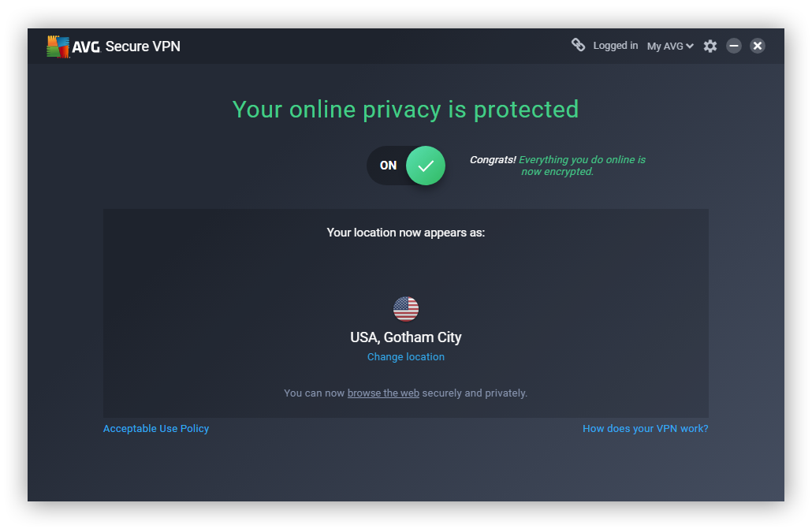Click How does your VPN work link
Image resolution: width=812 pixels, height=529 pixels.
pyautogui.click(x=645, y=428)
